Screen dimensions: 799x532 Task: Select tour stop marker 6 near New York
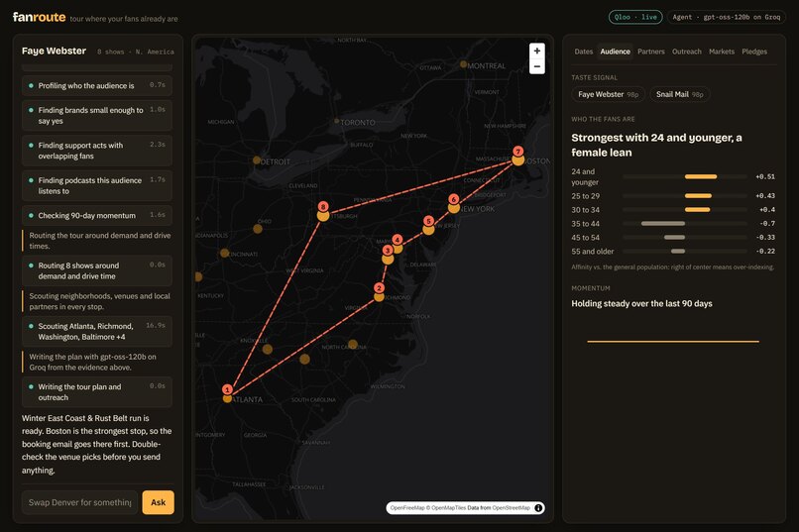tap(454, 199)
